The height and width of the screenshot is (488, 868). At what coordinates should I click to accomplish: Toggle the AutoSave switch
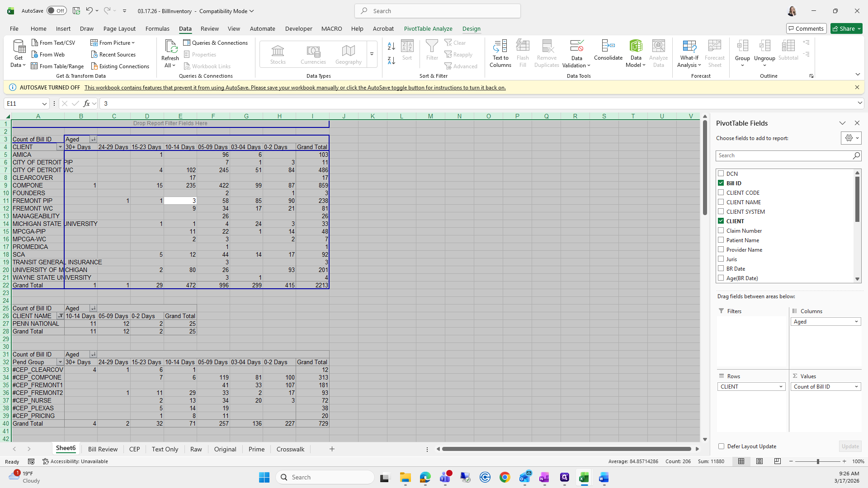(57, 11)
